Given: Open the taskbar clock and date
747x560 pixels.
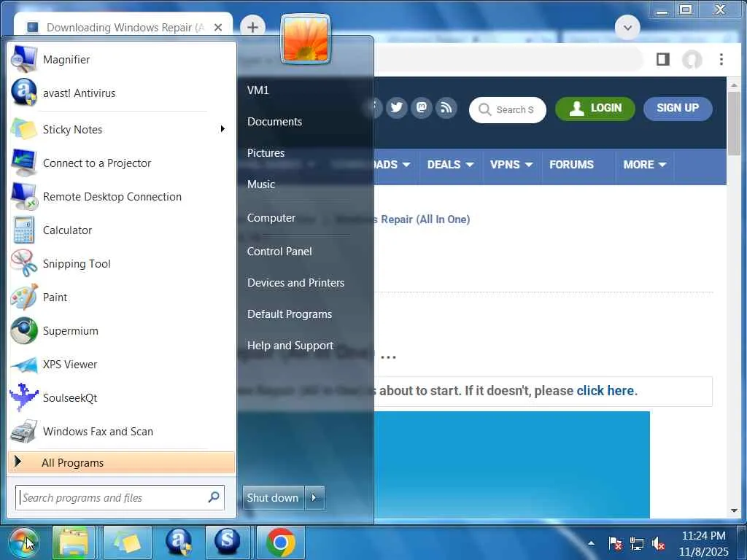Looking at the screenshot, I should pos(704,543).
